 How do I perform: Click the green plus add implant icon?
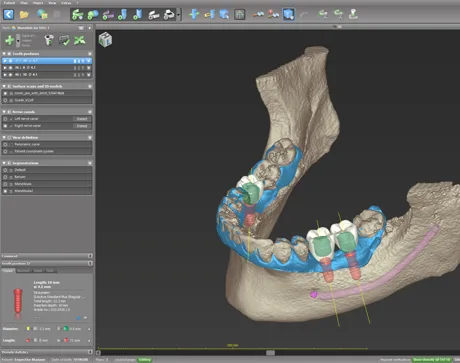pyautogui.click(x=9, y=40)
